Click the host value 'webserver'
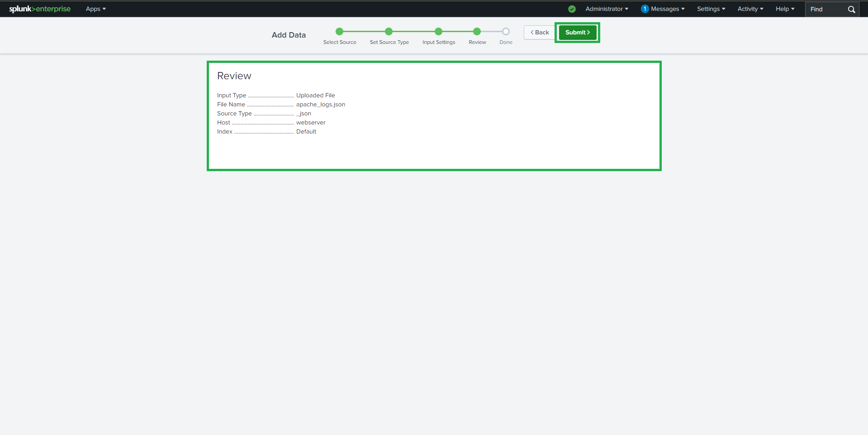 tap(311, 123)
